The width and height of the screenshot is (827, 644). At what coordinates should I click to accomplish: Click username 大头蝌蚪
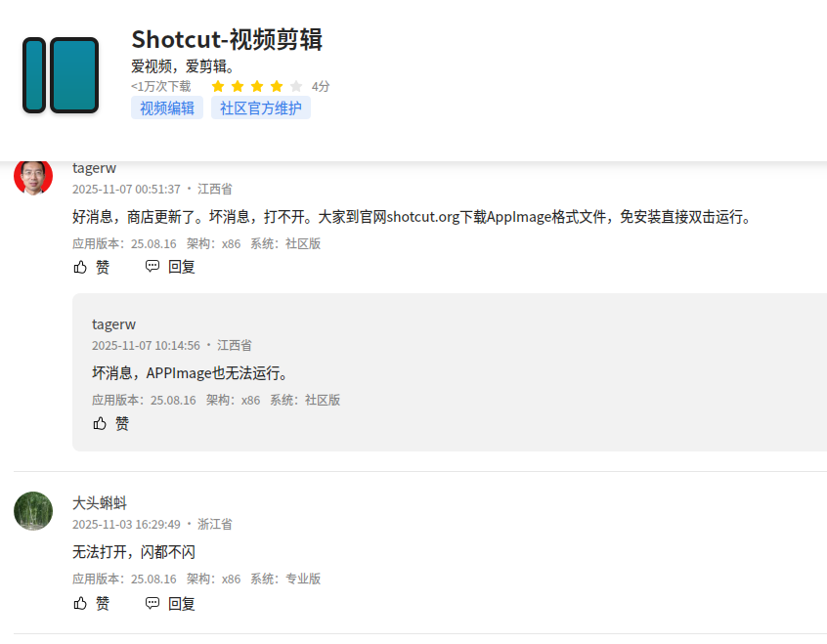tap(100, 502)
